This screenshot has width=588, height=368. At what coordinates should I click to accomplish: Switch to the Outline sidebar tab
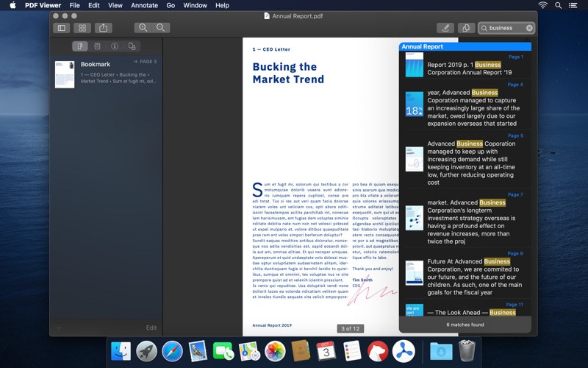pyautogui.click(x=97, y=46)
